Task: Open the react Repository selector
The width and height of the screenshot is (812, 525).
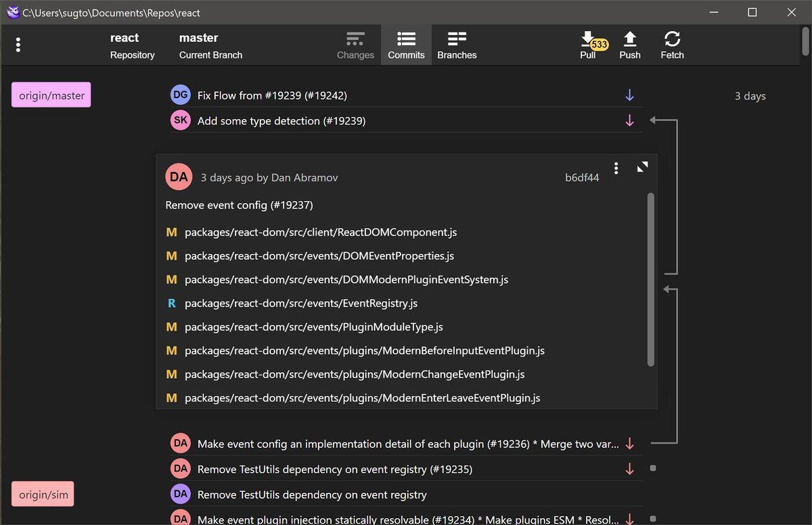Action: click(133, 45)
